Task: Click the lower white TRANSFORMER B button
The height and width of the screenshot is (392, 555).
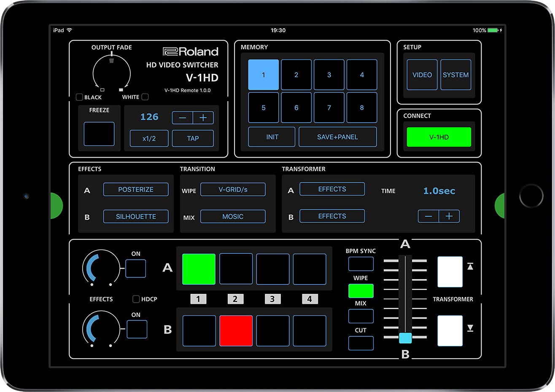Action: coord(450,331)
